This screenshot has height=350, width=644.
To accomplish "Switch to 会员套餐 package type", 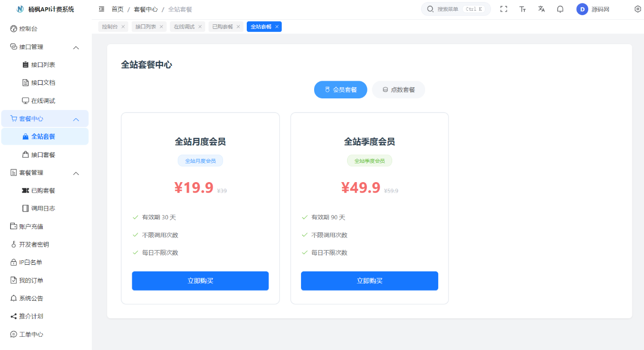I will tap(340, 90).
